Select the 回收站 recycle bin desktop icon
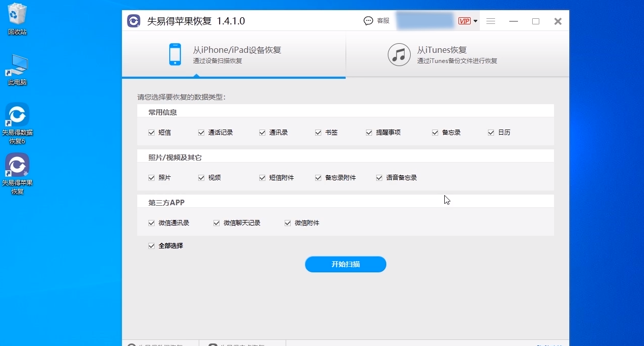Image resolution: width=644 pixels, height=346 pixels. pos(17,19)
